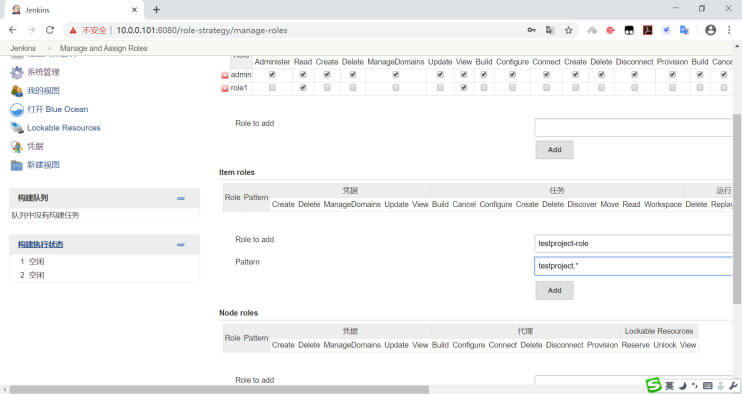The width and height of the screenshot is (742, 394).
Task: Open the Chrome profile avatar icon
Action: [710, 30]
